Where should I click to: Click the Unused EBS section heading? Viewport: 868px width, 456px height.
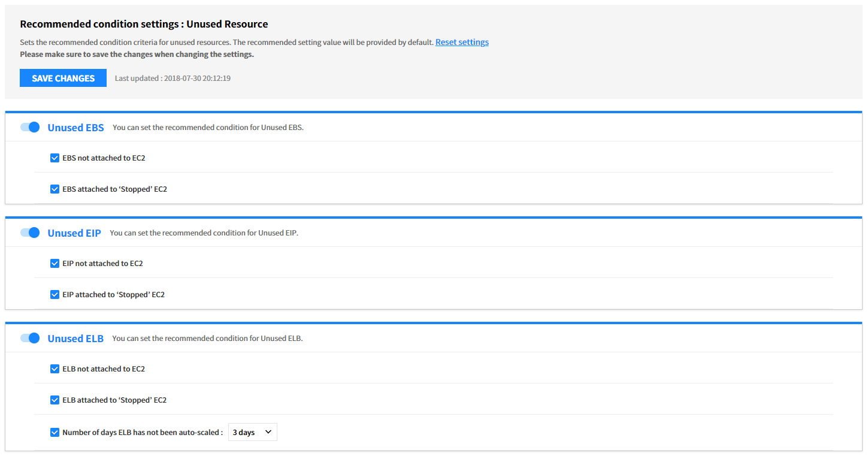coord(75,128)
